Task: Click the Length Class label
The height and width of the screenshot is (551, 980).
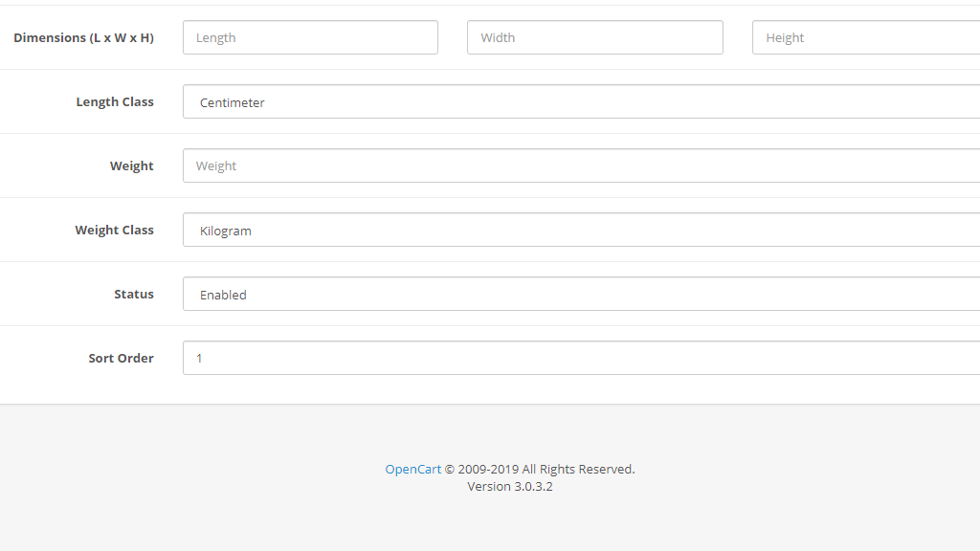Action: click(115, 101)
